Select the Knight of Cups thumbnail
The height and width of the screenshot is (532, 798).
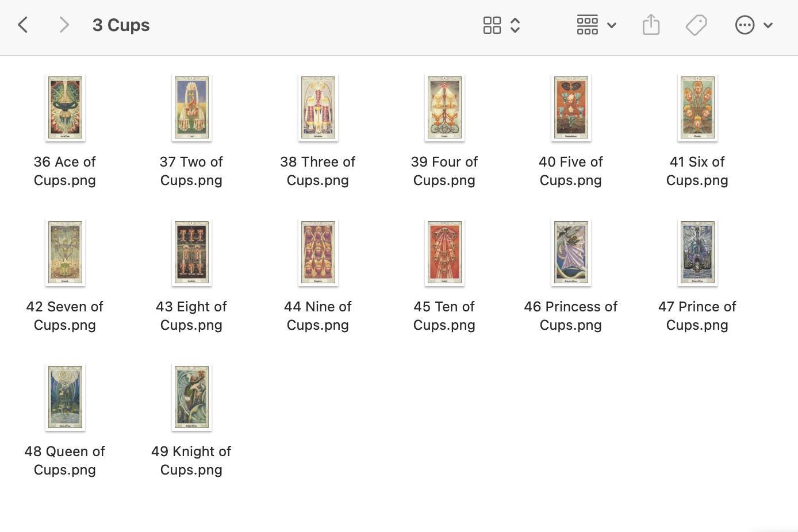pos(191,398)
